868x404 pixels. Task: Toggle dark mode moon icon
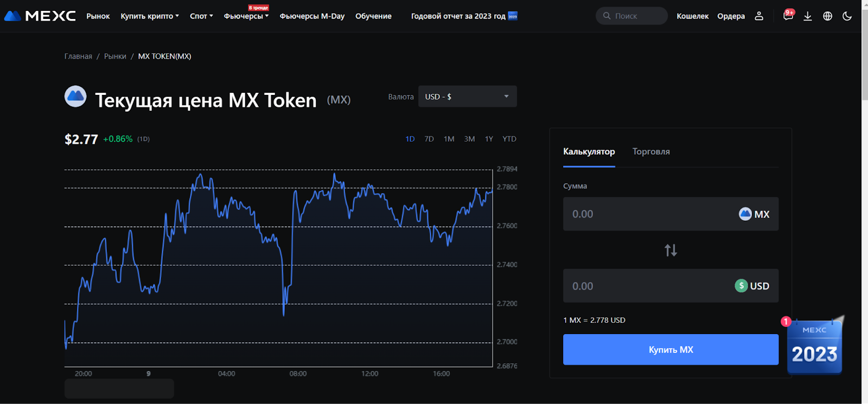[847, 16]
